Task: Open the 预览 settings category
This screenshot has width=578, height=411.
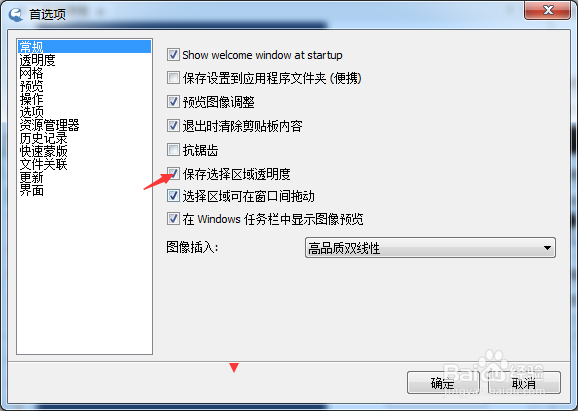Action: click(x=31, y=86)
